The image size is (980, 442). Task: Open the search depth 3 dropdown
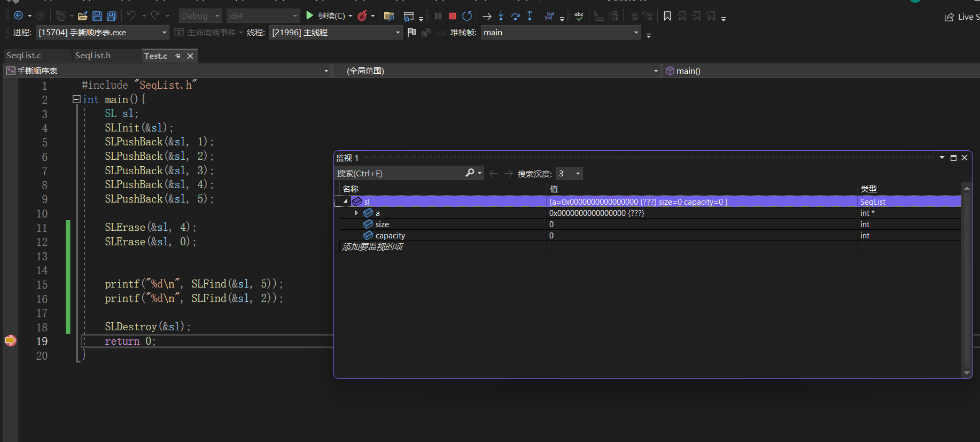[x=570, y=173]
